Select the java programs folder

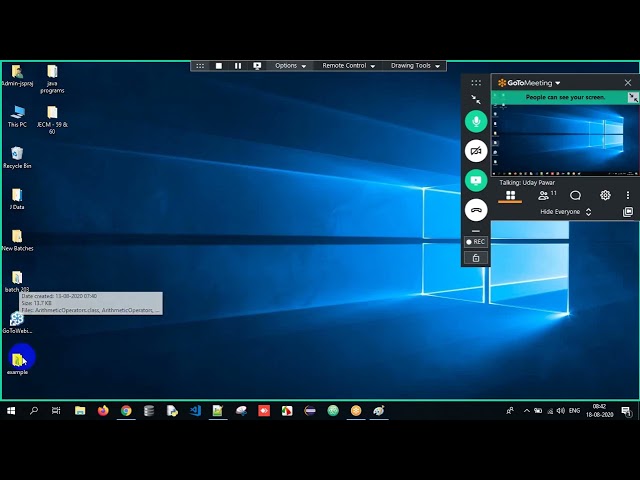pyautogui.click(x=52, y=79)
